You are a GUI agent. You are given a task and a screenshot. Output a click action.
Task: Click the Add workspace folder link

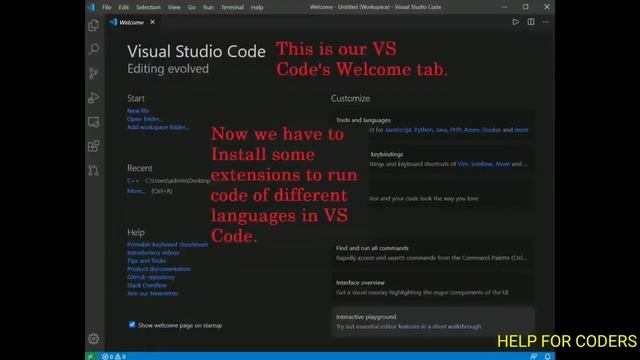[x=158, y=127]
